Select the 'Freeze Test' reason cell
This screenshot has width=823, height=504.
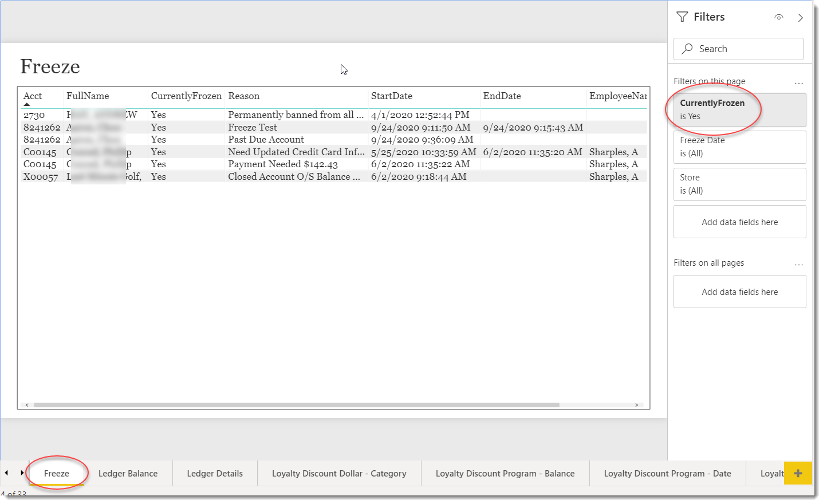click(x=253, y=128)
